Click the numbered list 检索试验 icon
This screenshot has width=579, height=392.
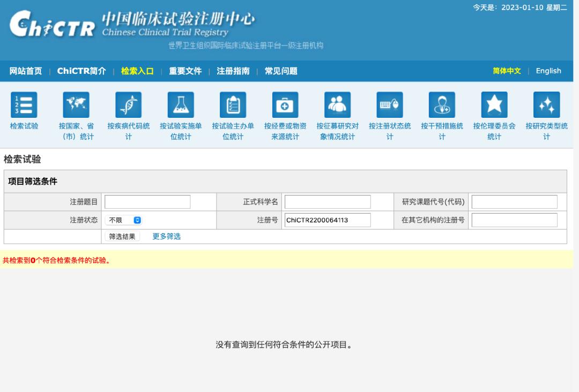tap(24, 105)
